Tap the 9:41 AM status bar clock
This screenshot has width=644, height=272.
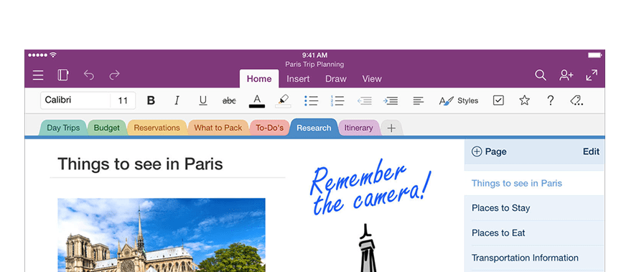pyautogui.click(x=314, y=55)
